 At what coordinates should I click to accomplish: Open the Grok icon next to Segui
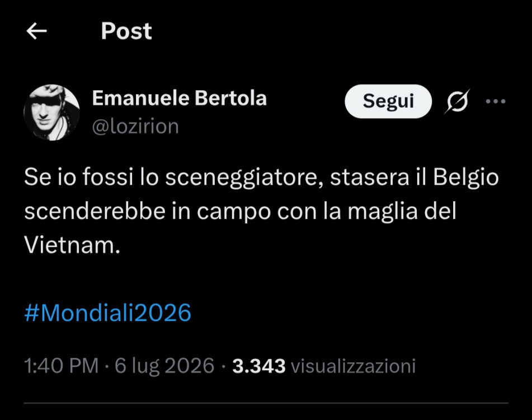click(x=457, y=101)
